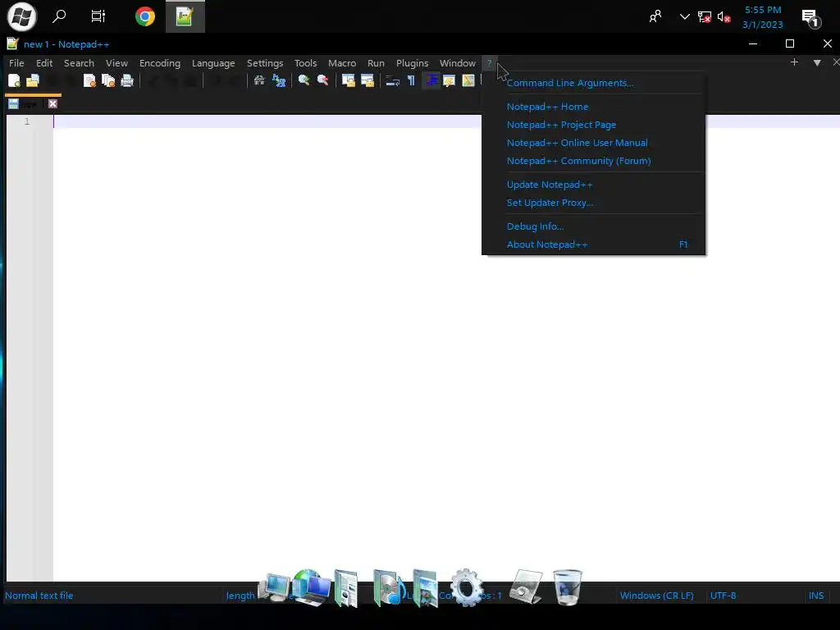
Task: Expand the hidden system tray chevron
Action: 684,17
